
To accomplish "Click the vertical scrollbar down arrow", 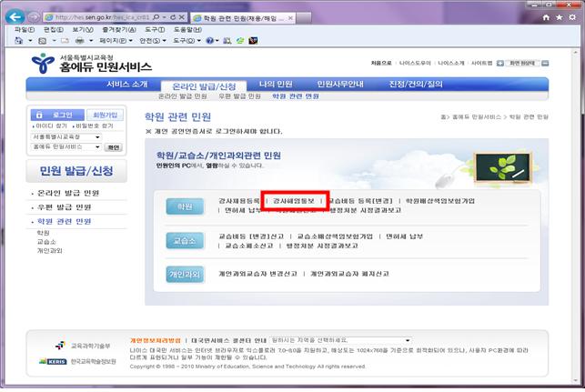I will [x=575, y=380].
